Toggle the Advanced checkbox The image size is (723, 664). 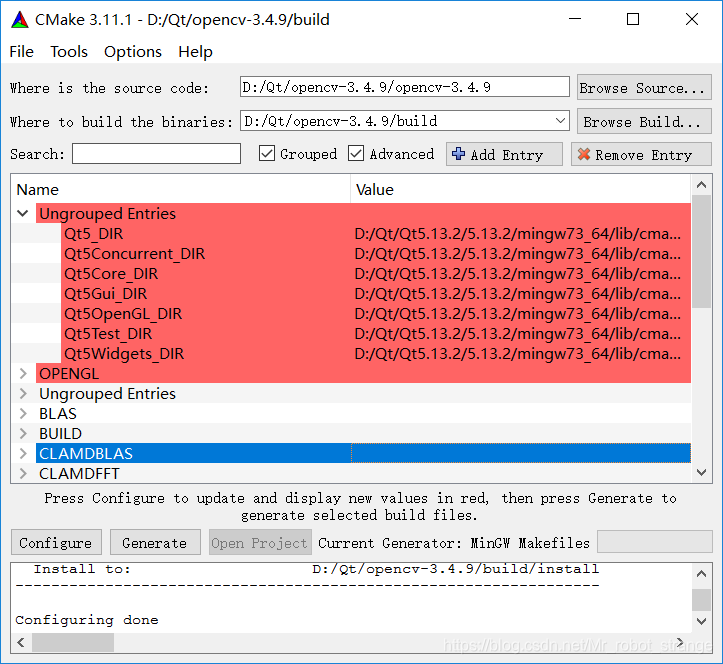[x=391, y=154]
